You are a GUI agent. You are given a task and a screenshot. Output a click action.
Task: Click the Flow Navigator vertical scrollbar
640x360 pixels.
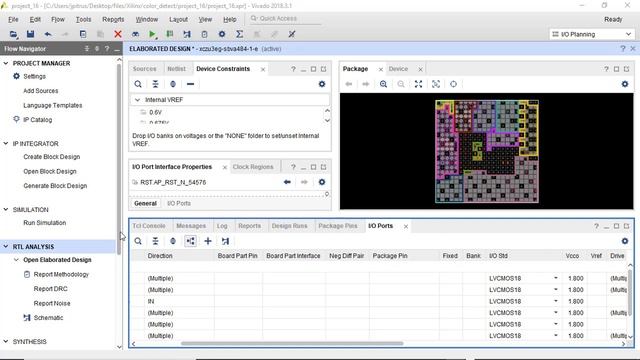[x=119, y=159]
